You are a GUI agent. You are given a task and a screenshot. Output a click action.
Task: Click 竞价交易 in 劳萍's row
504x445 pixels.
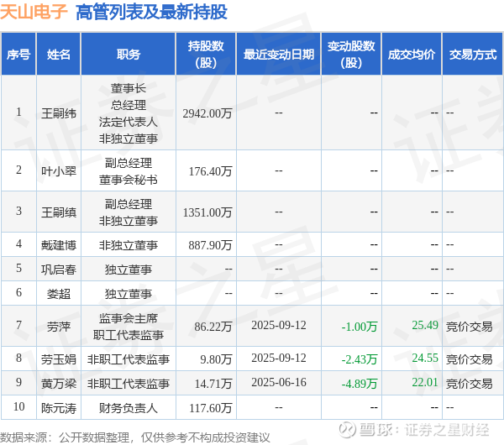click(x=469, y=327)
